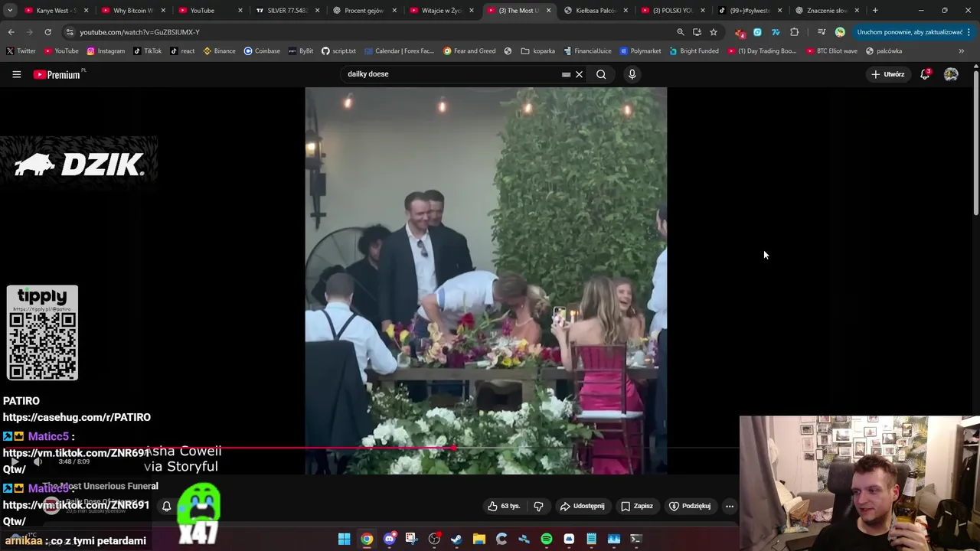The width and height of the screenshot is (980, 551).
Task: Open the YouTube notifications bell
Action: (925, 74)
